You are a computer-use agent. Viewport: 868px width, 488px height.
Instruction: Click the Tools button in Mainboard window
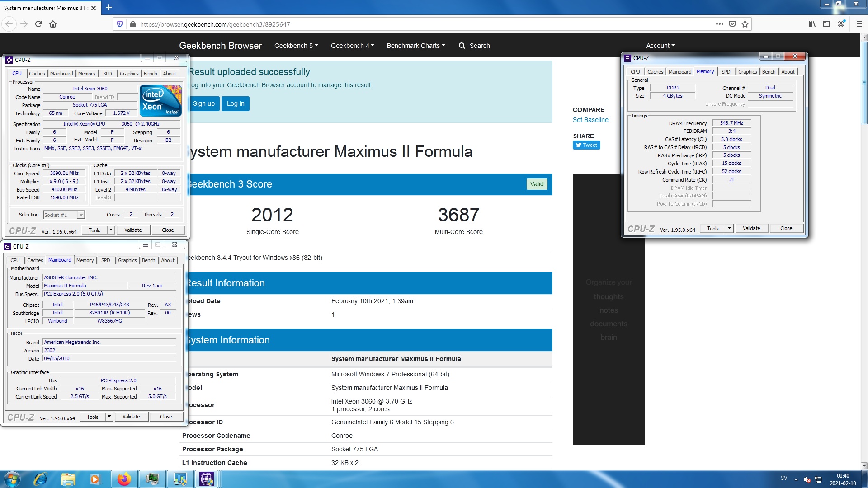pos(93,417)
